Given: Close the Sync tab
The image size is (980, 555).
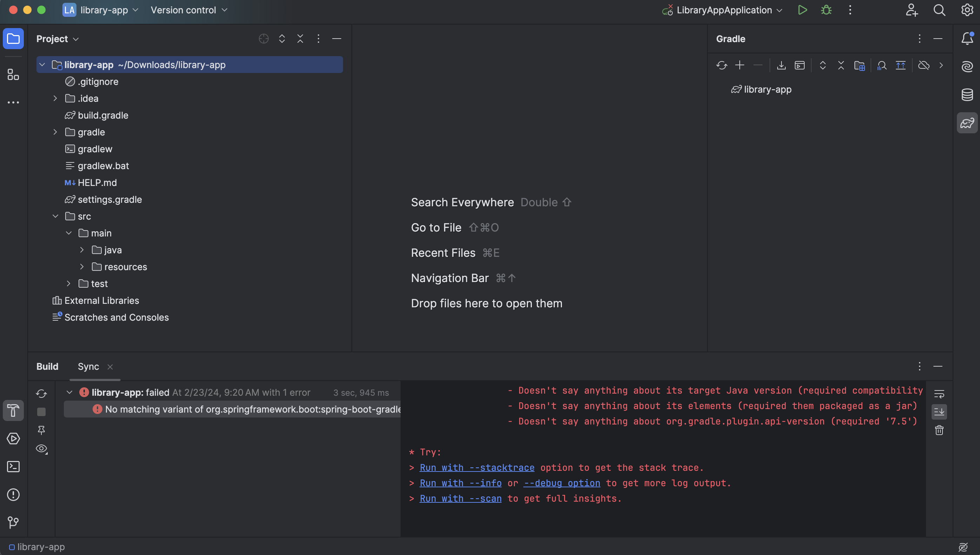Looking at the screenshot, I should (x=110, y=367).
